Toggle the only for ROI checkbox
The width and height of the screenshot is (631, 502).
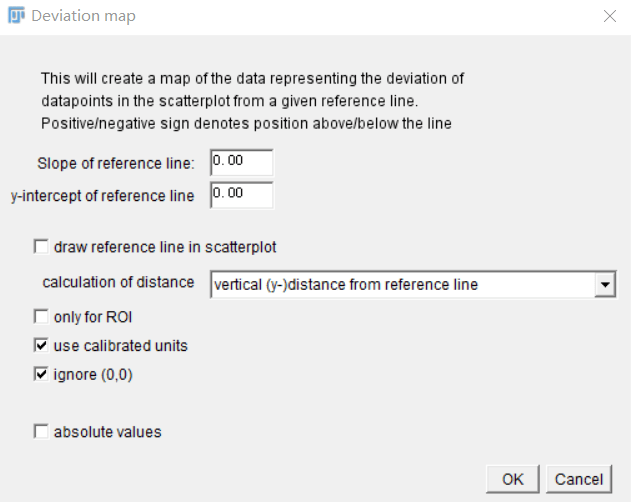(x=41, y=317)
